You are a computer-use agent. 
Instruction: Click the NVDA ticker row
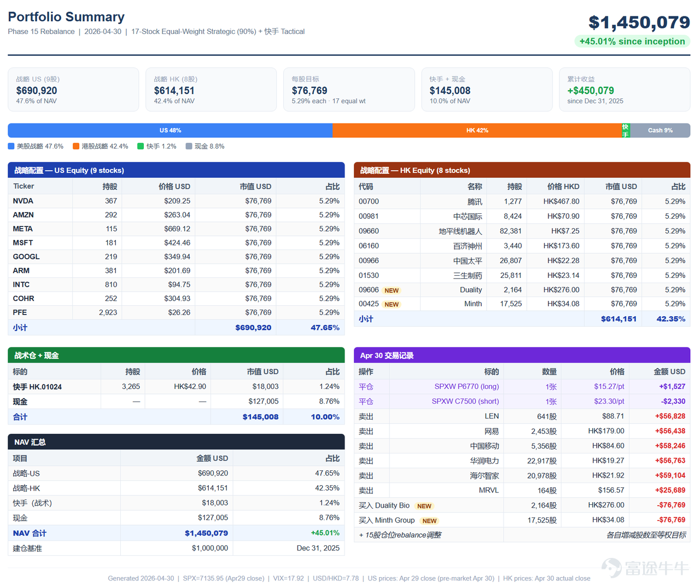(x=176, y=201)
